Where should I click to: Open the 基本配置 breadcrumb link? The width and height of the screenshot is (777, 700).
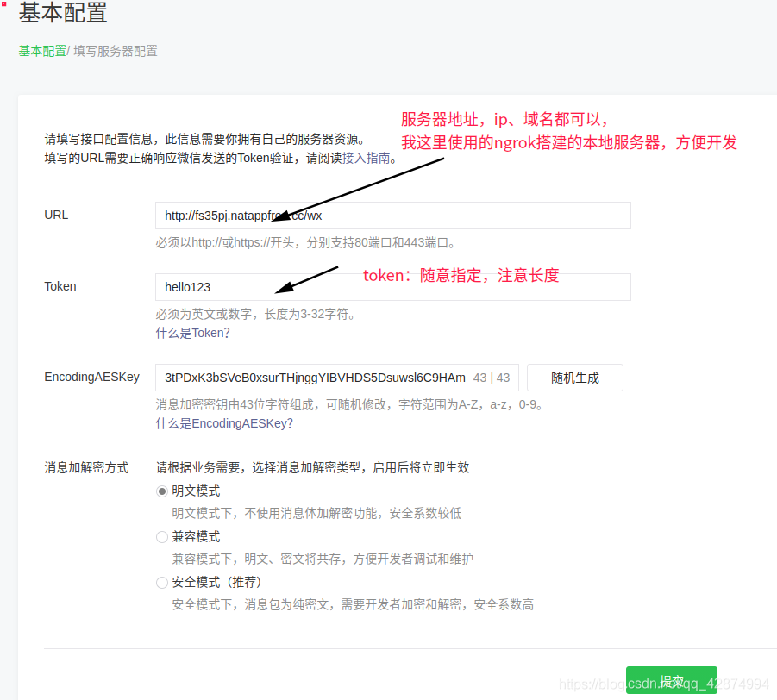42,51
